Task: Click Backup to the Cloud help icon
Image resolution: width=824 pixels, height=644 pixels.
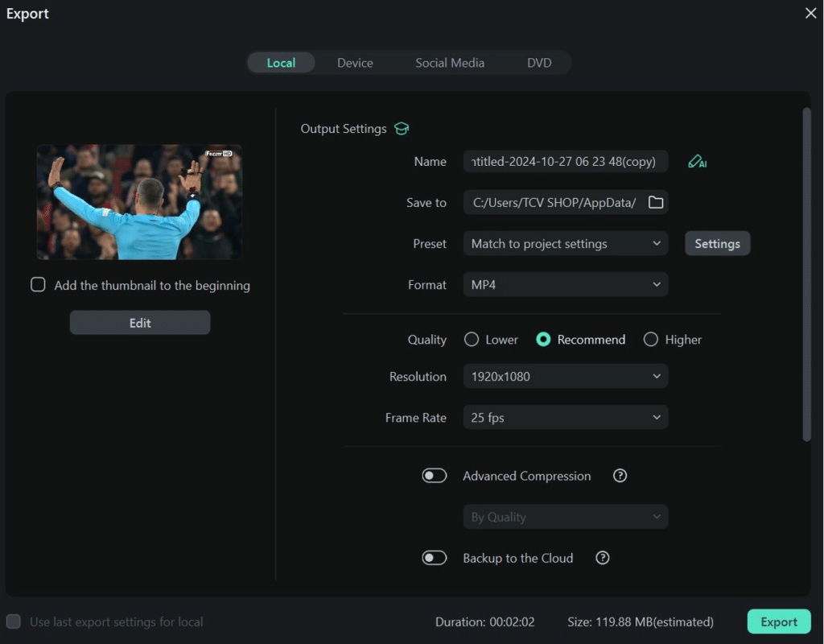Action: click(x=602, y=558)
